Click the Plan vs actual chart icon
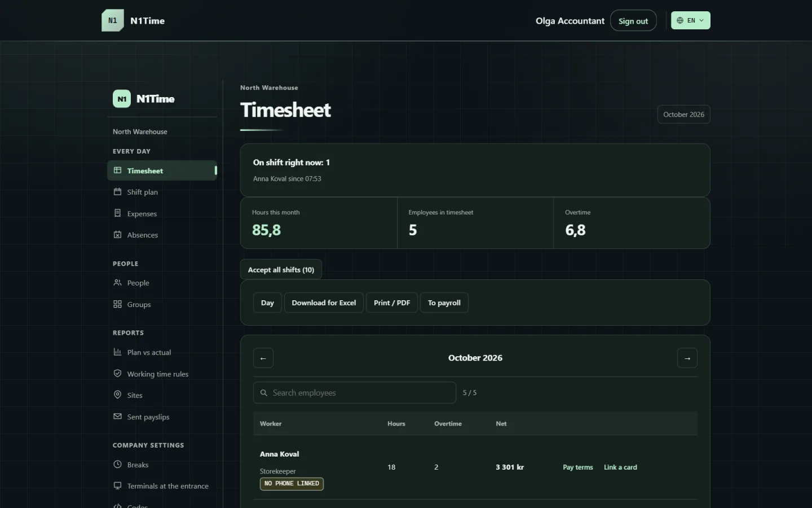This screenshot has height=508, width=812. click(x=117, y=352)
